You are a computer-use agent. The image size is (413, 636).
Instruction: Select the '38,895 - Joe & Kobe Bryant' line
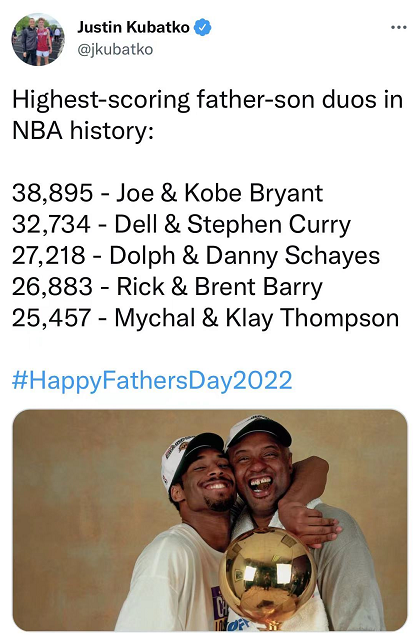click(x=167, y=193)
